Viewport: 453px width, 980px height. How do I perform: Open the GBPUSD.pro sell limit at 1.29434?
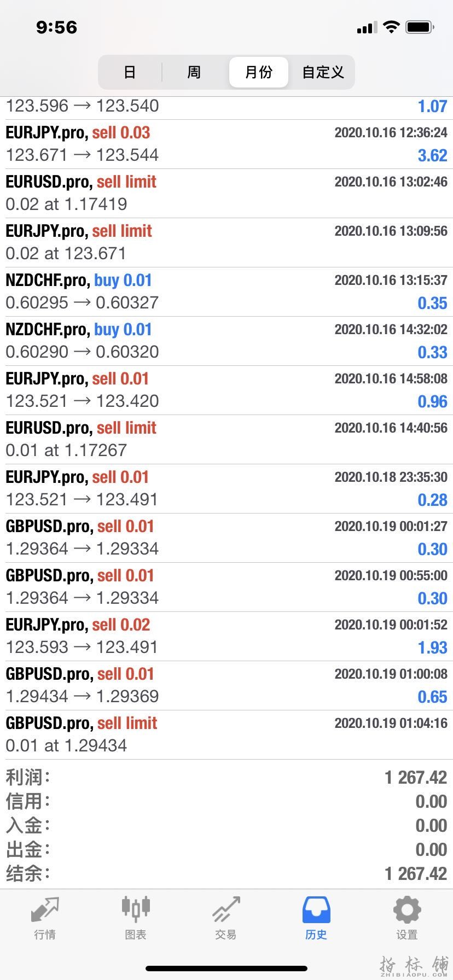226,734
